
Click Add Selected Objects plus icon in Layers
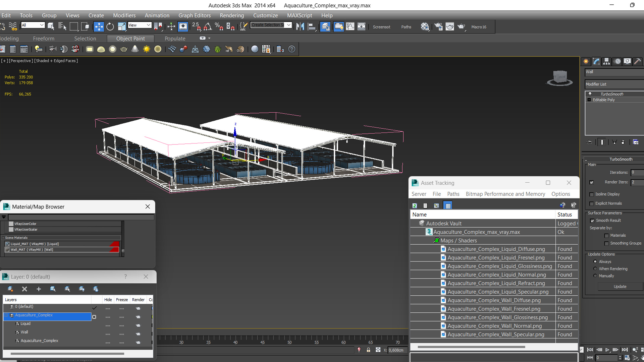coord(39,289)
